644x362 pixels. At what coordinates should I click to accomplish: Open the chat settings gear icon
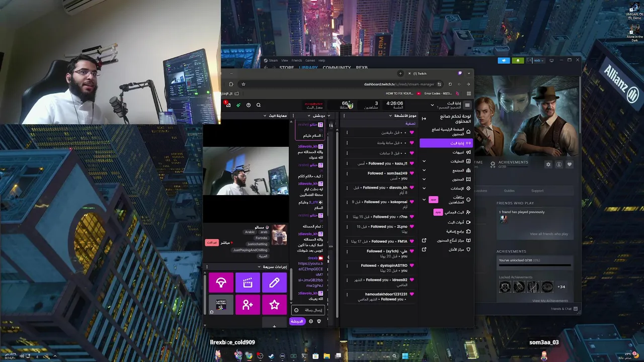(310, 321)
